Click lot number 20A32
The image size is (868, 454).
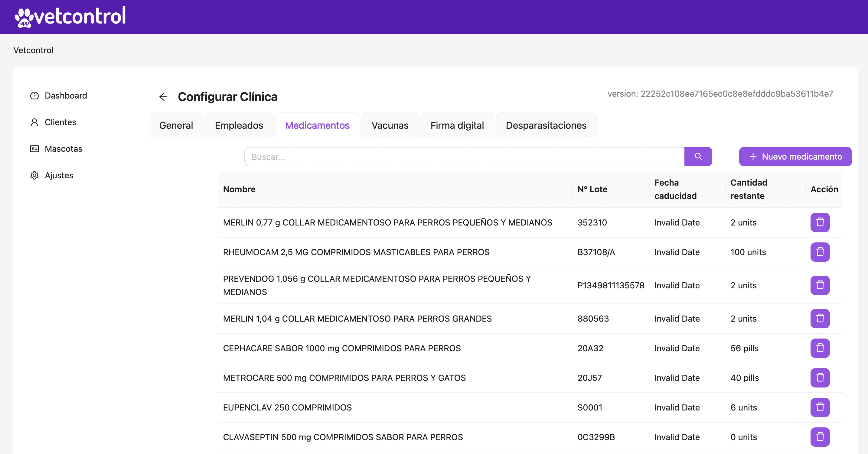coord(590,348)
